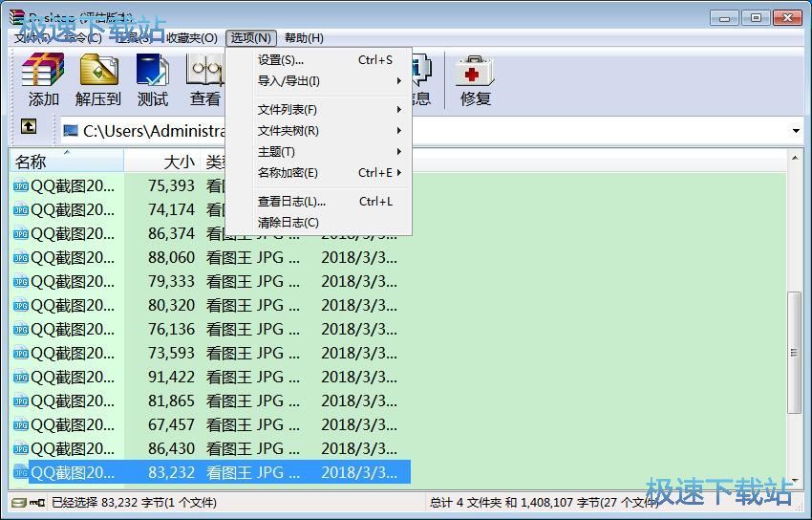Choose 清除日志(C) from the menu
The height and width of the screenshot is (520, 812).
click(x=318, y=222)
